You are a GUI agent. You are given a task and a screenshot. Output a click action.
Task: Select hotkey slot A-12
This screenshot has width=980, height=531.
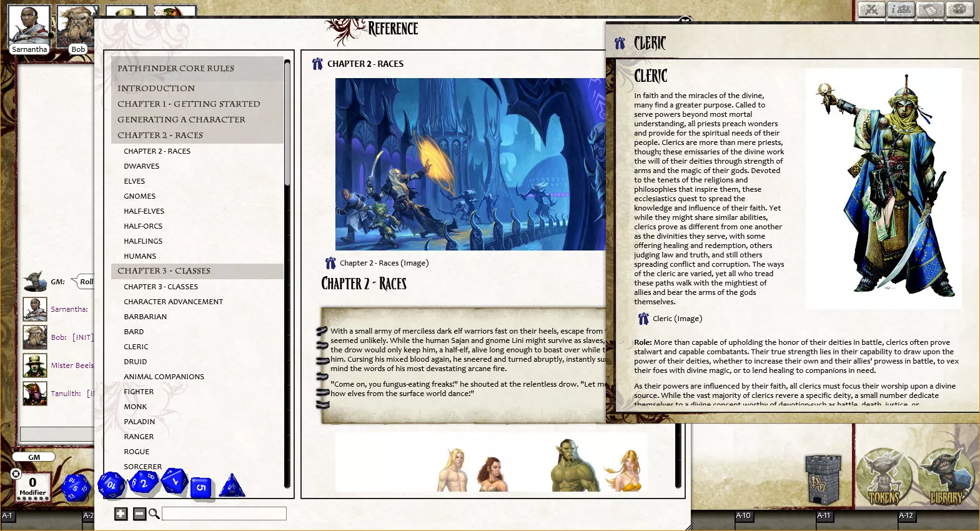click(x=906, y=515)
